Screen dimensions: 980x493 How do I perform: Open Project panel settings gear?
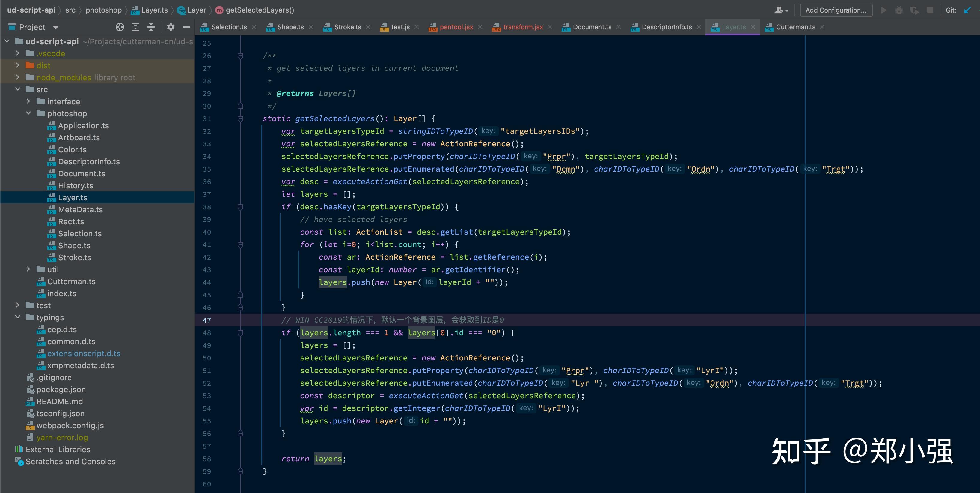(x=171, y=27)
